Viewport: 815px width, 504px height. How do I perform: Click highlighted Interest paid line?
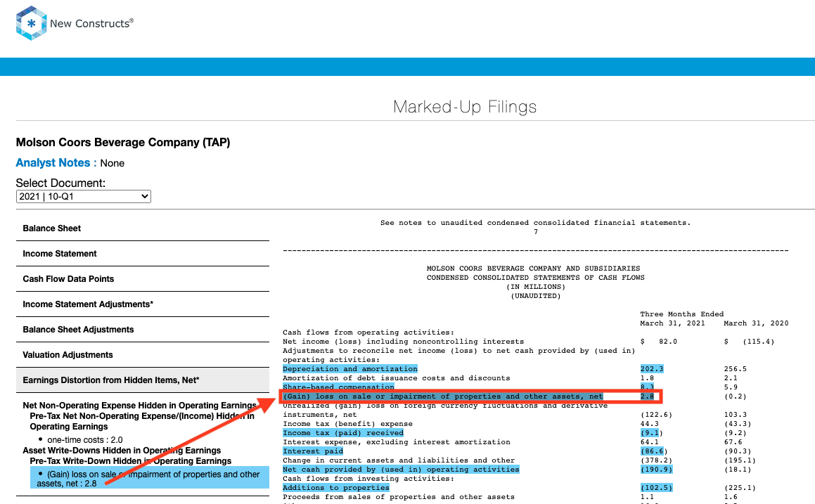coord(313,451)
